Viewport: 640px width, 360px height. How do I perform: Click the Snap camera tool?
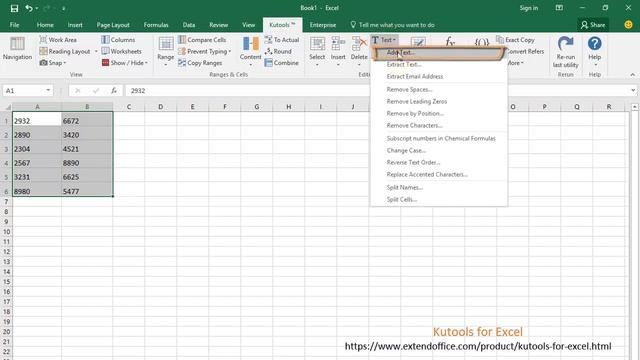[x=53, y=63]
